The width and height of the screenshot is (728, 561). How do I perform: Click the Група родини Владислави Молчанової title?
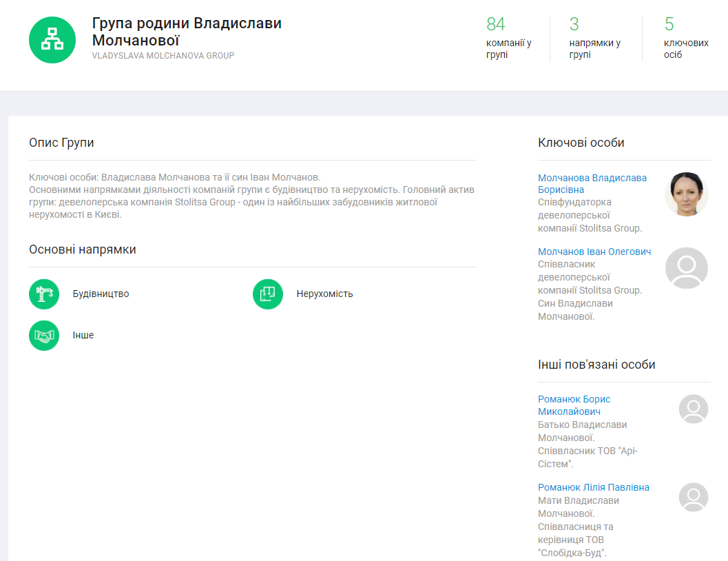click(x=187, y=31)
